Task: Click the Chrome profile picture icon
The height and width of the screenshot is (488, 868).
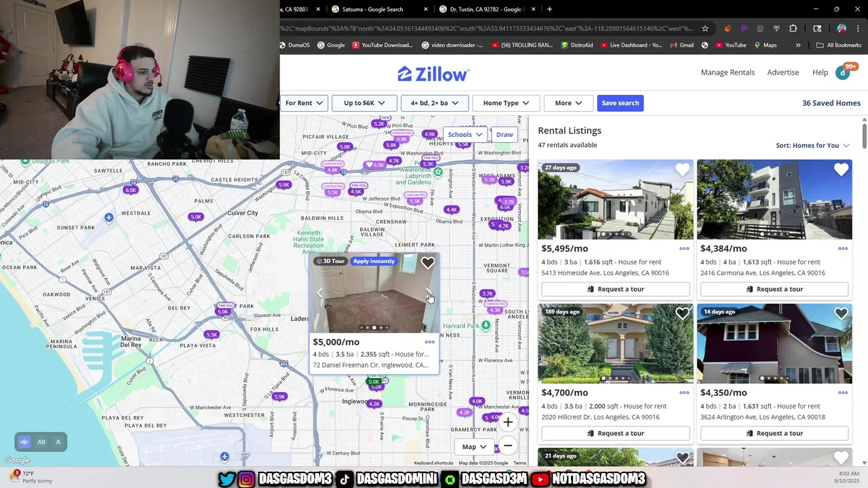Action: (x=842, y=28)
